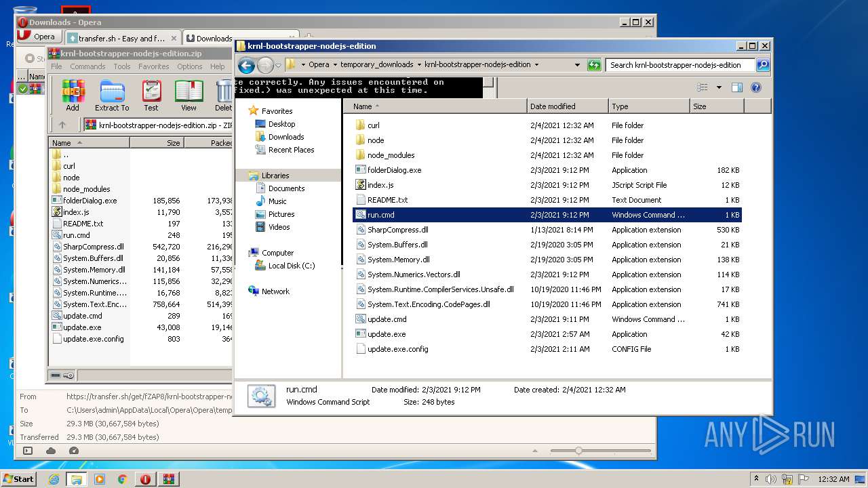Click the Explorer search magnifier icon
This screenshot has height=488, width=868.
point(763,65)
